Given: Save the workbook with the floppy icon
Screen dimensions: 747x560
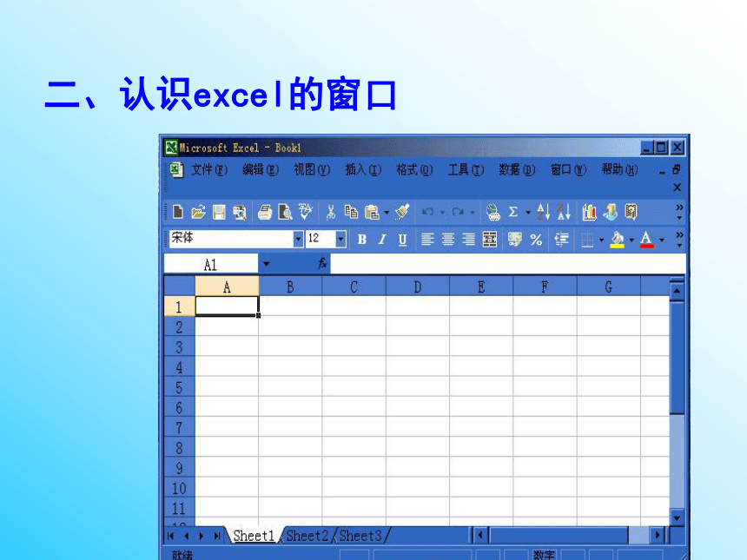Looking at the screenshot, I should pos(219,212).
